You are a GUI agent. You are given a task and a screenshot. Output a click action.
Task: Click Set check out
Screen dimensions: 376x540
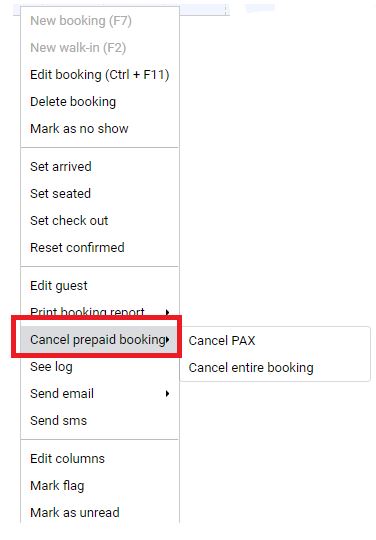(100, 220)
